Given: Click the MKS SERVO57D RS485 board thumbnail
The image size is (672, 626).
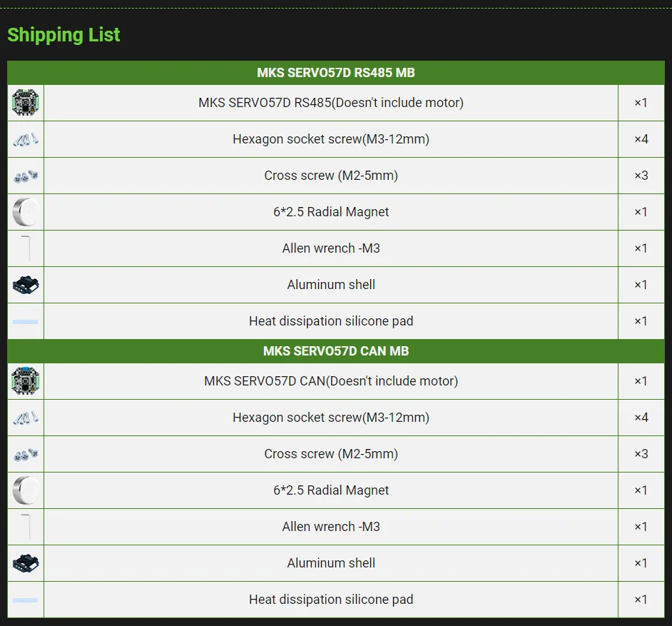Looking at the screenshot, I should [25, 103].
